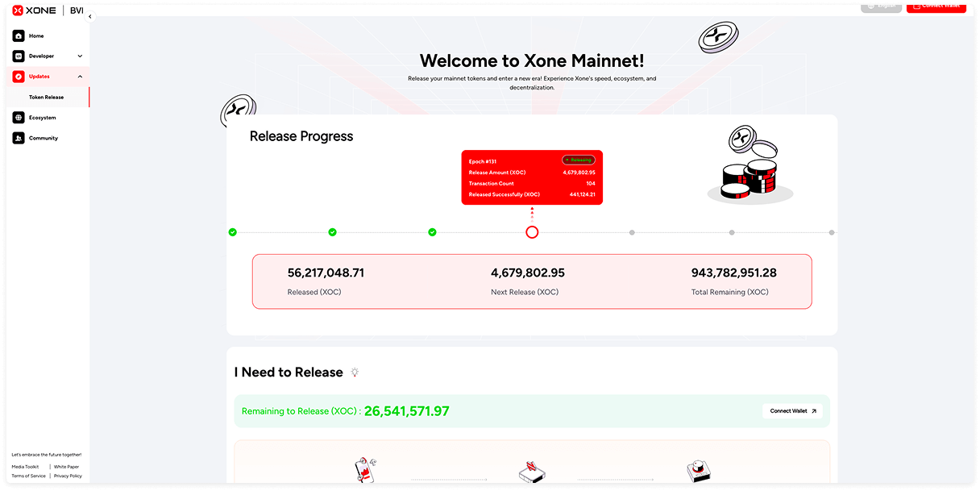Viewport: 980px width, 491px height.
Task: Open the Privacy Policy footer link
Action: [x=68, y=476]
